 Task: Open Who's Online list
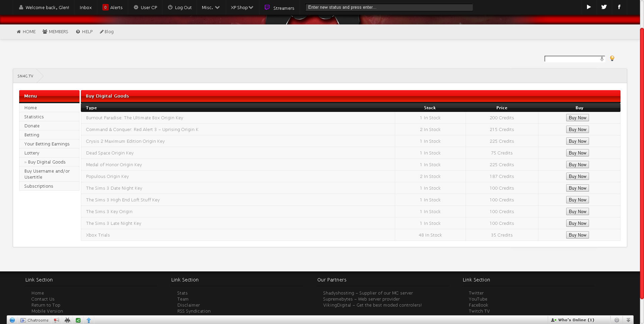pyautogui.click(x=573, y=320)
